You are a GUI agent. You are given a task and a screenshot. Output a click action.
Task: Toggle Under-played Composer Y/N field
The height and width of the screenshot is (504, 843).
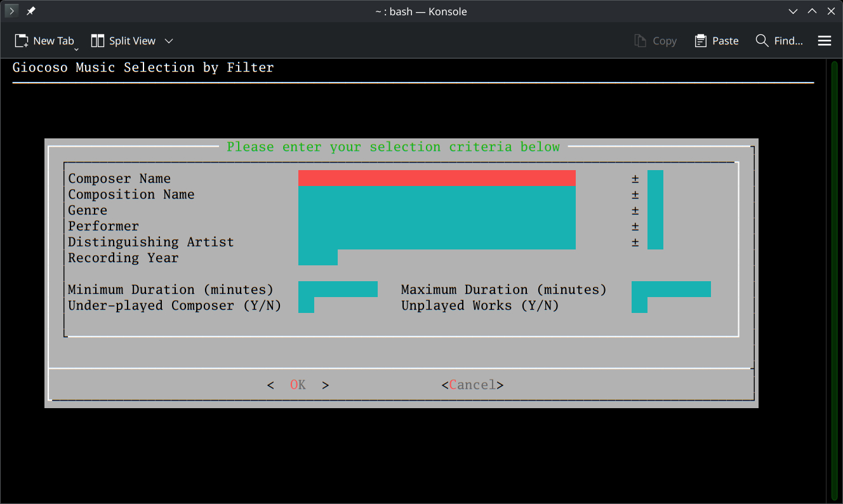306,305
